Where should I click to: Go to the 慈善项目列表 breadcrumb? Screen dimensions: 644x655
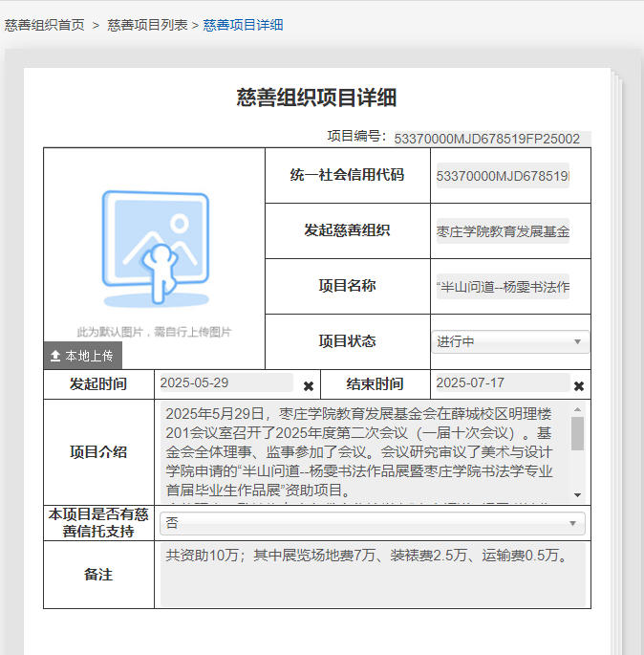click(x=147, y=25)
